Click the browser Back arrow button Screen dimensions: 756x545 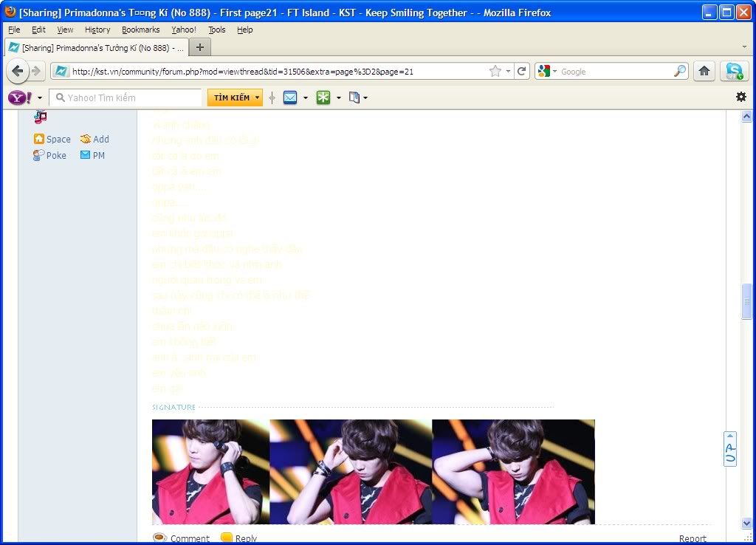pos(18,72)
